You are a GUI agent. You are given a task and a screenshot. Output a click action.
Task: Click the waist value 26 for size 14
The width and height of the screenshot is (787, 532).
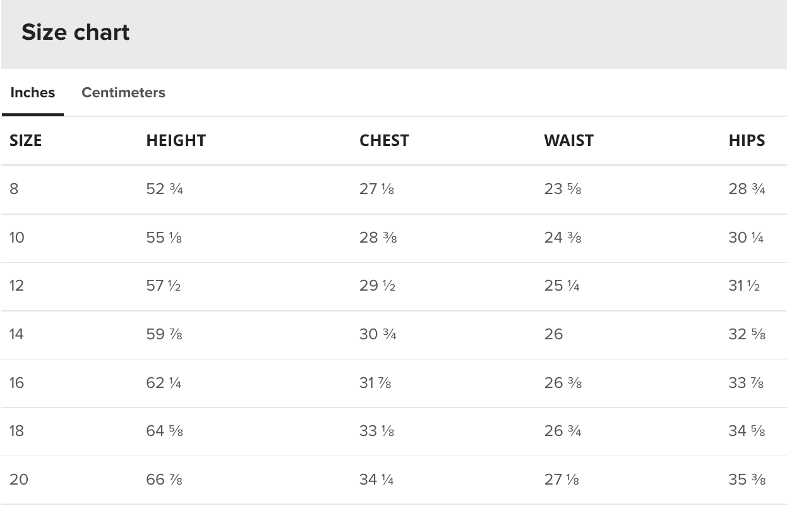(x=553, y=334)
